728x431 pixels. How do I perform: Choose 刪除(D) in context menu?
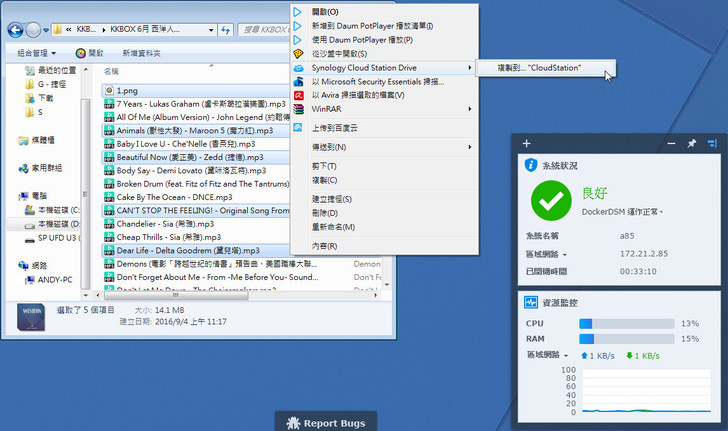(384, 213)
